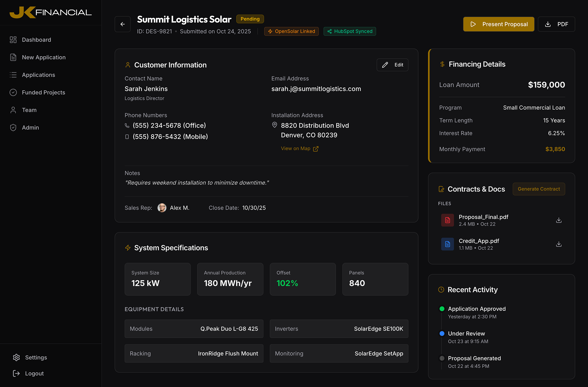Click Generate Contract button
This screenshot has width=588, height=387.
539,189
